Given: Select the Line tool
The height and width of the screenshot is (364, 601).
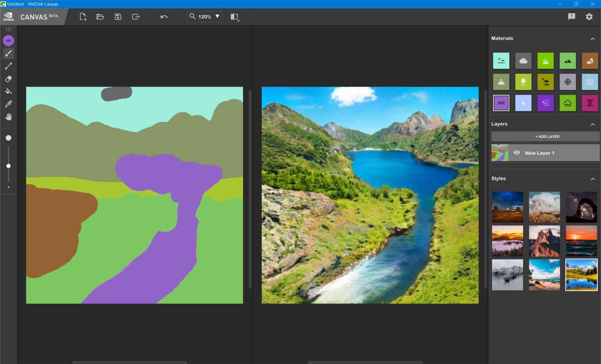Looking at the screenshot, I should coord(9,66).
